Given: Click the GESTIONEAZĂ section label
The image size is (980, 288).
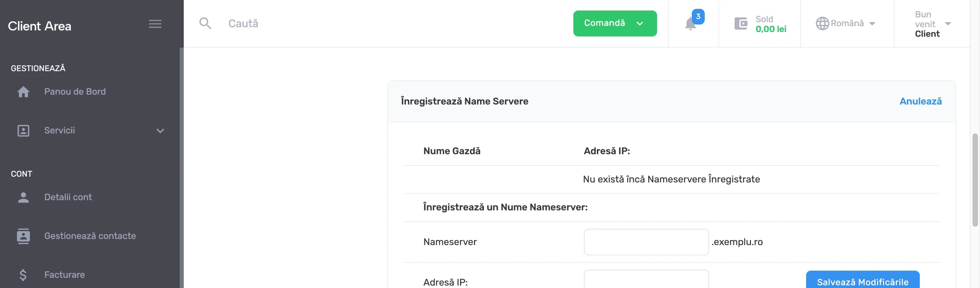Looking at the screenshot, I should click(38, 68).
